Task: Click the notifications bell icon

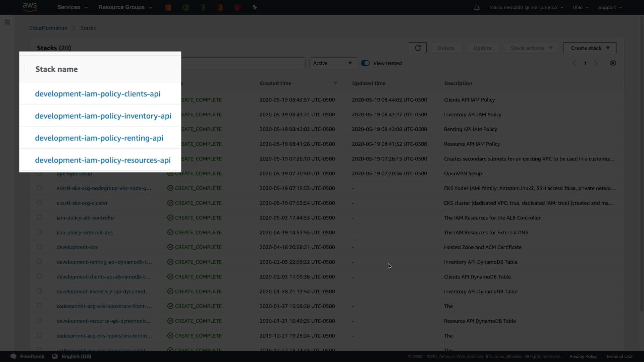Action: (x=476, y=7)
